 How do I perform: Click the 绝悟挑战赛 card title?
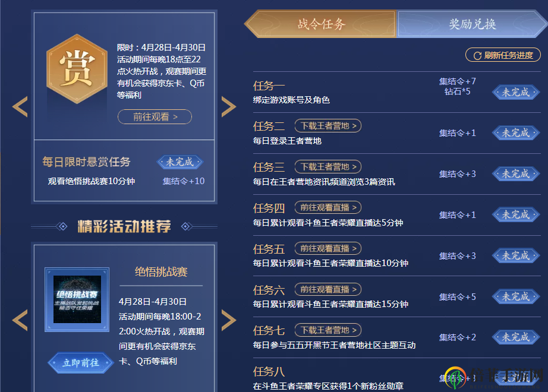(161, 272)
